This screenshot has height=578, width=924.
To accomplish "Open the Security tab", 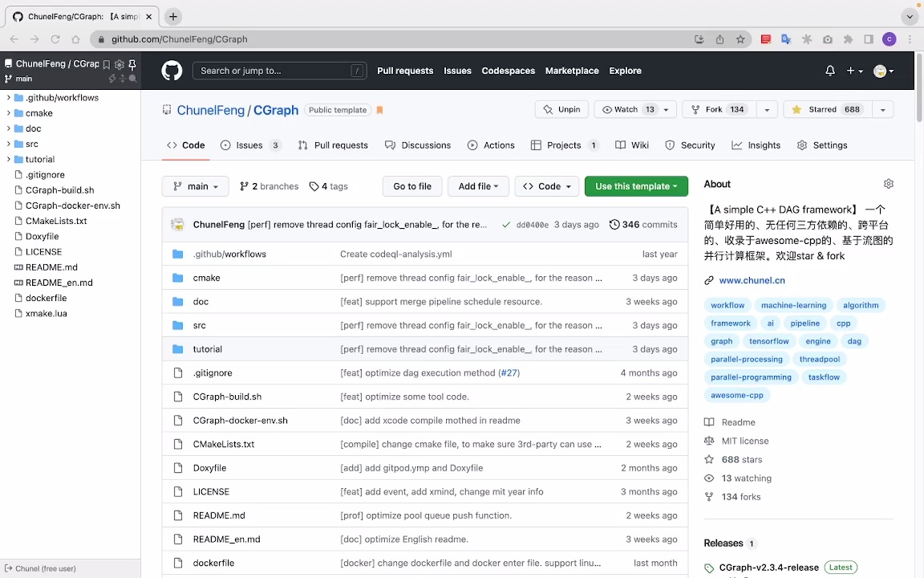I will 690,145.
